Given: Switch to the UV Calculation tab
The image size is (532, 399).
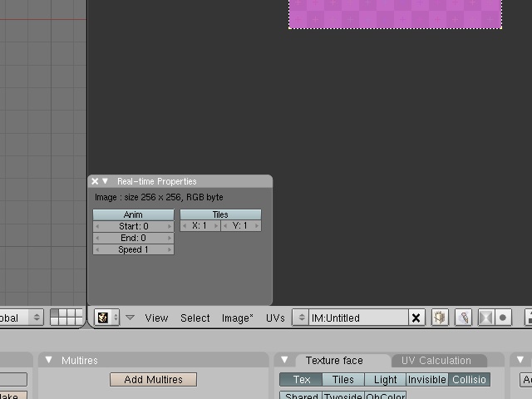Looking at the screenshot, I should pyautogui.click(x=436, y=360).
